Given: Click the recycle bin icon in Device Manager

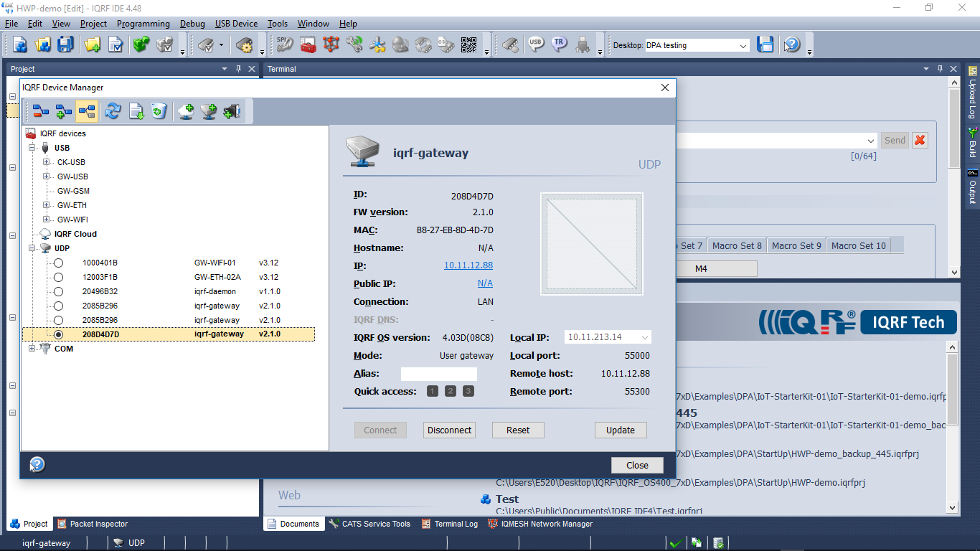Looking at the screenshot, I should [x=159, y=111].
